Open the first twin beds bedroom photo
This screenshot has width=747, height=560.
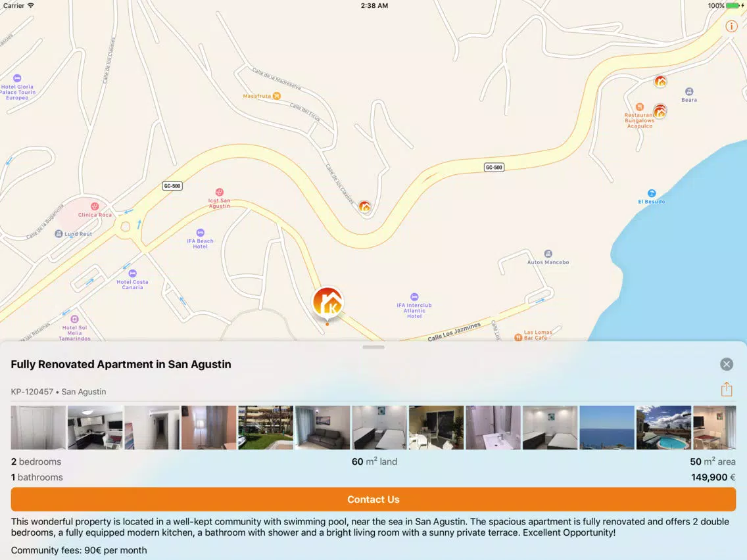click(379, 428)
